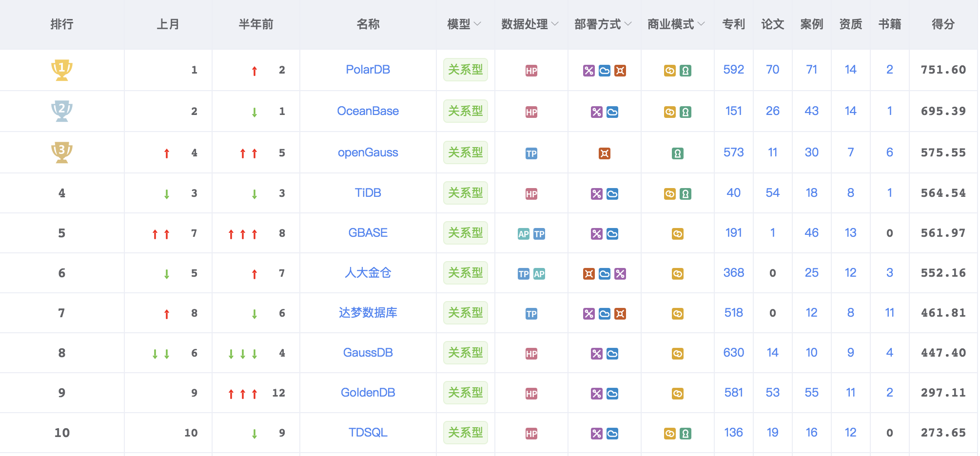Click the bronze third-place trophy icon
980x456 pixels.
(x=62, y=152)
